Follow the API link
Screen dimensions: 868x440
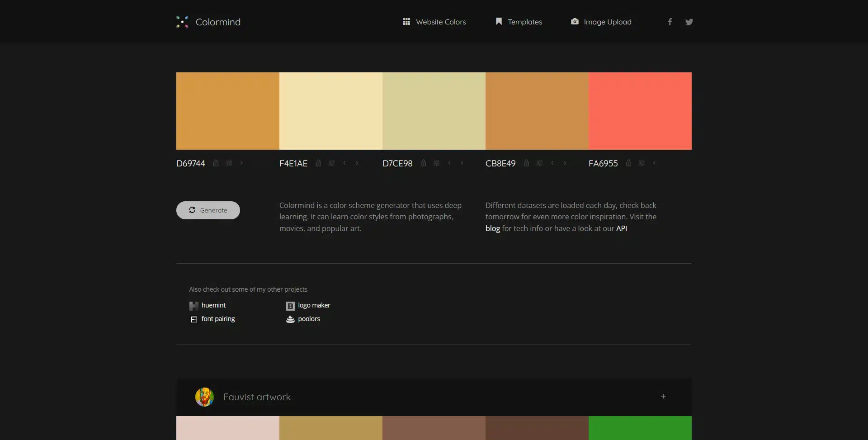coord(621,228)
